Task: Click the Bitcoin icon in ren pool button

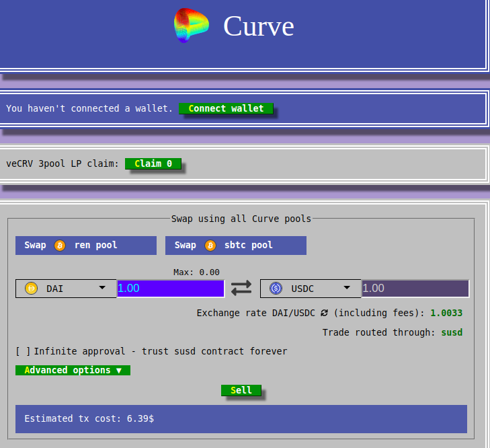Action: click(60, 246)
